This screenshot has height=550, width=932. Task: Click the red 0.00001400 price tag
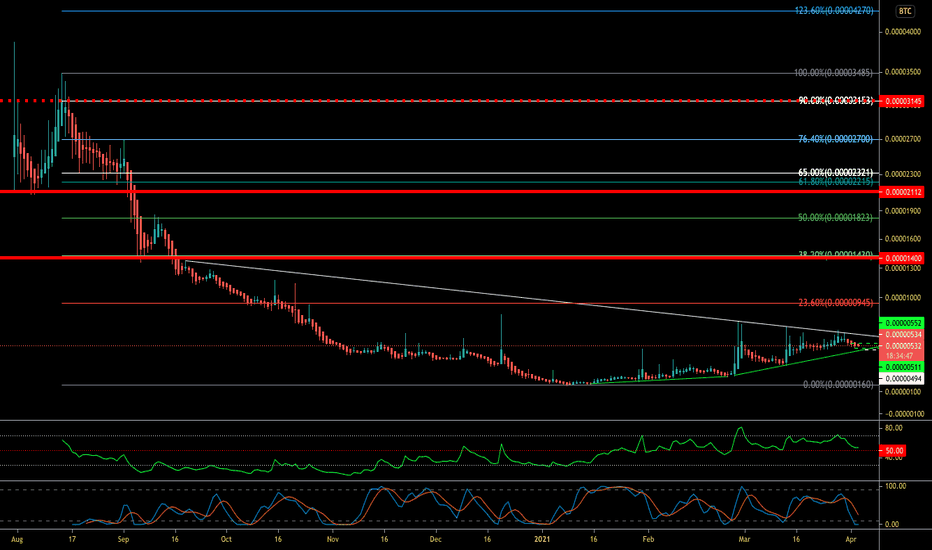pos(903,258)
